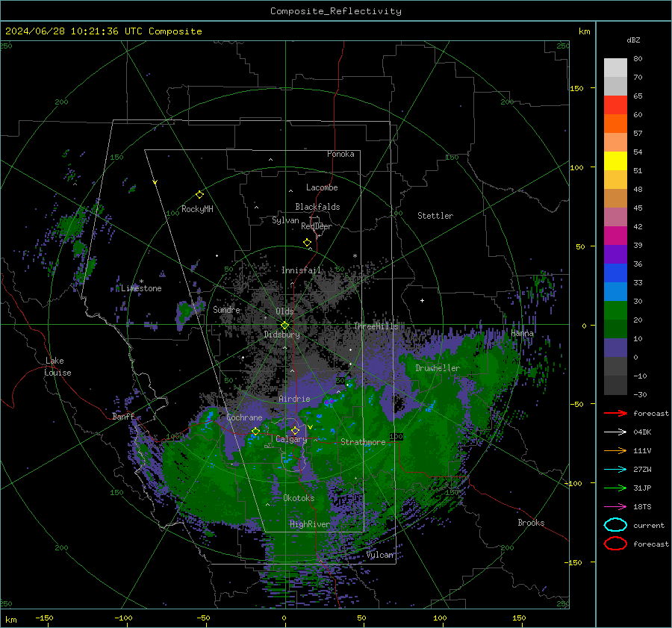This screenshot has height=628, width=672.
Task: Click the Lacombe label
Action: pos(322,187)
